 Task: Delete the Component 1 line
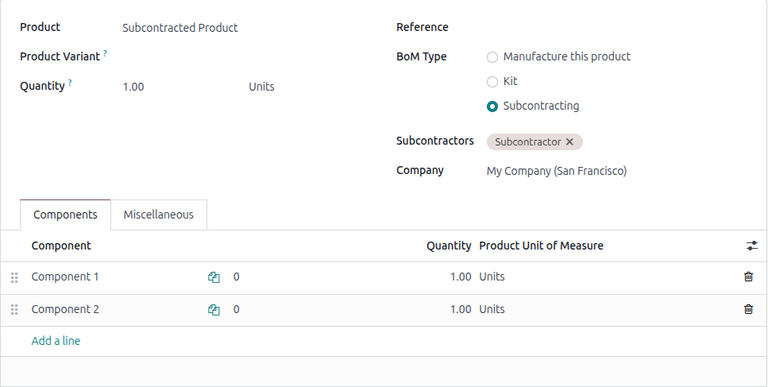tap(748, 277)
